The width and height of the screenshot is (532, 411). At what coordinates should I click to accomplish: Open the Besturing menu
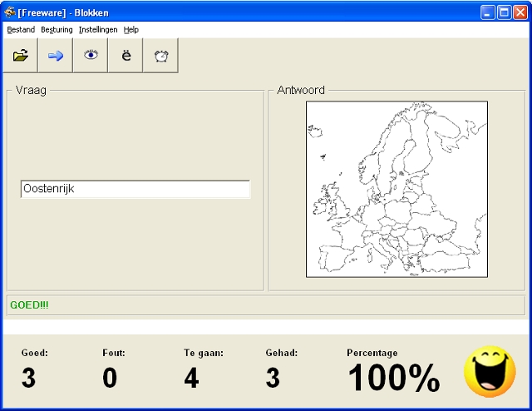tap(57, 30)
